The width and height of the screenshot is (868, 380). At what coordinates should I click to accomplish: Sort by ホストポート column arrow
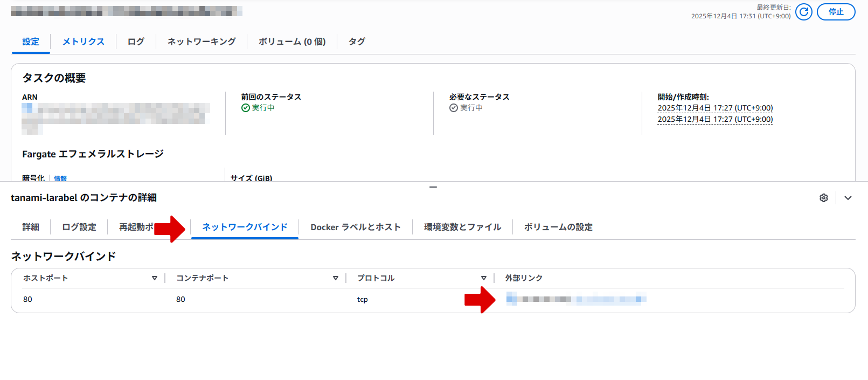pyautogui.click(x=155, y=278)
